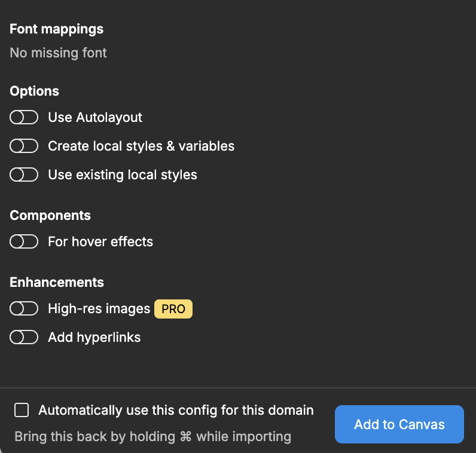Viewport: 476px width, 453px height.
Task: Enable the High-res images toggle switch
Action: click(x=24, y=308)
